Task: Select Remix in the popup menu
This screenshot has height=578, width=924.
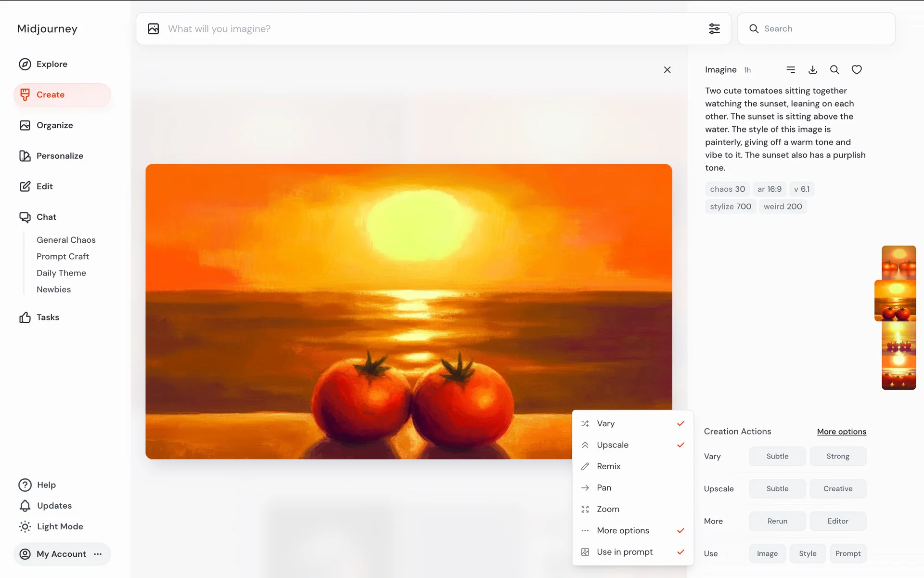Action: pyautogui.click(x=608, y=466)
